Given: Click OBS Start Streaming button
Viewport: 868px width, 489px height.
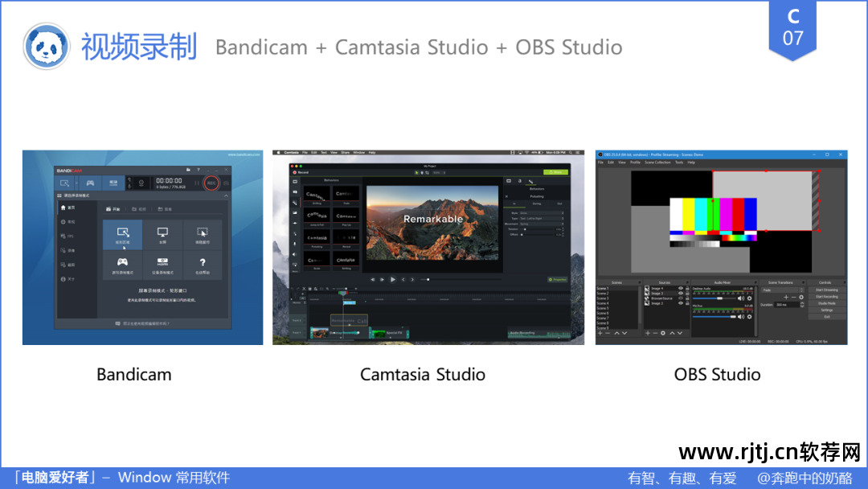Looking at the screenshot, I should 826,290.
